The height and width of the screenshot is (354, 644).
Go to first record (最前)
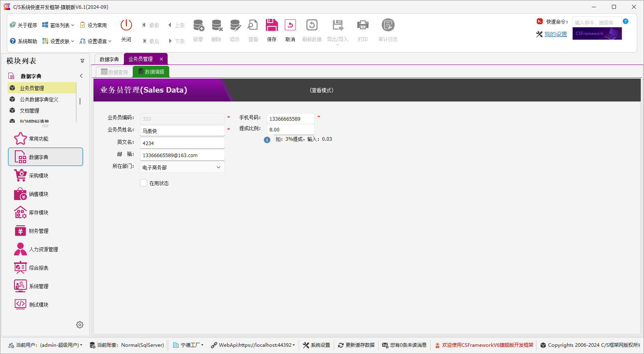(x=150, y=25)
